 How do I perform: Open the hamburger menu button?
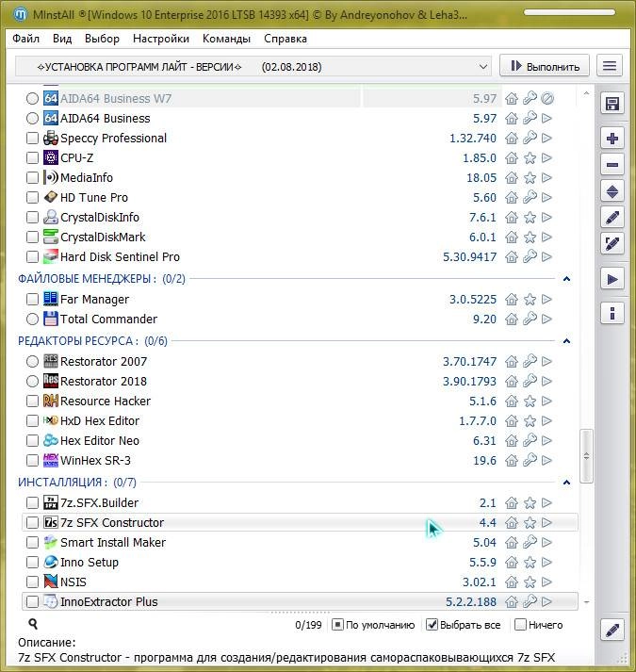pyautogui.click(x=610, y=66)
